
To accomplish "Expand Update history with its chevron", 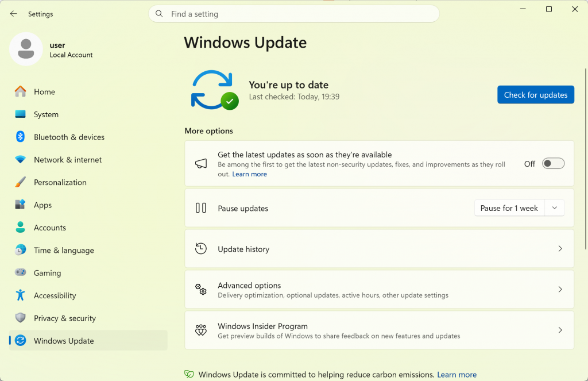I will [x=560, y=248].
